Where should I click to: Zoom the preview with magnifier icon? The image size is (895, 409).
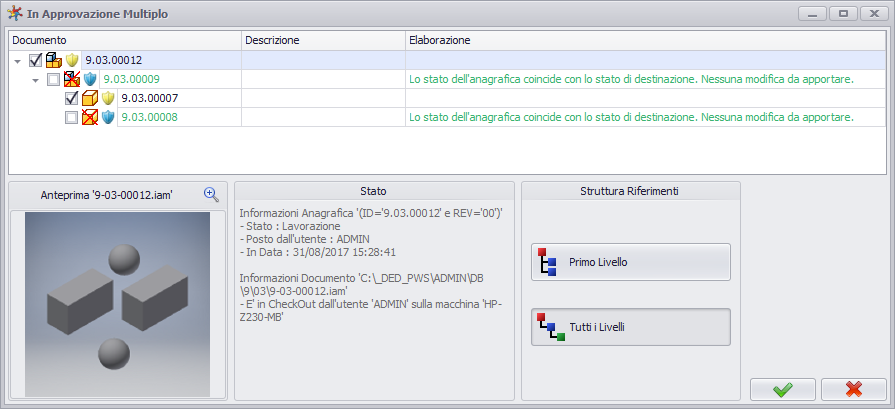(x=211, y=195)
